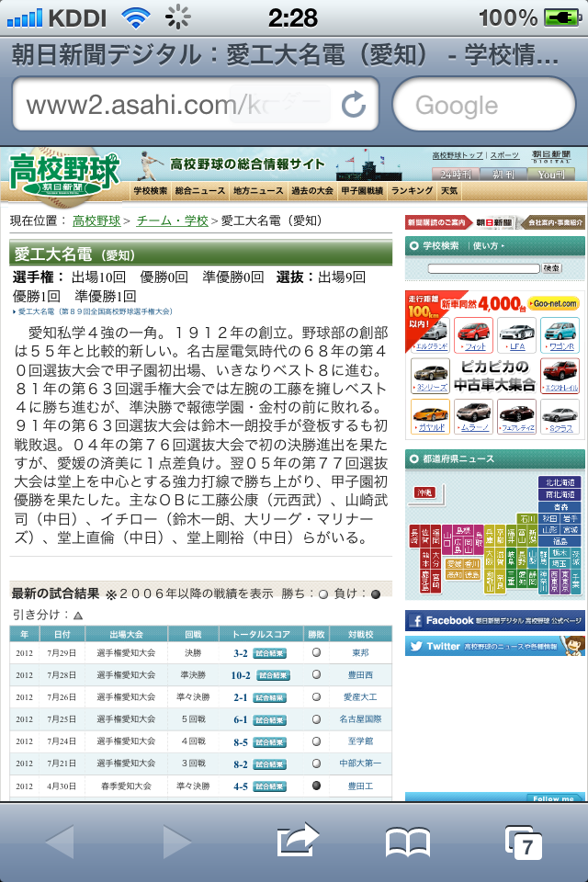Open the opponent 東邦 link
Screen dimensions: 588x882
[361, 653]
